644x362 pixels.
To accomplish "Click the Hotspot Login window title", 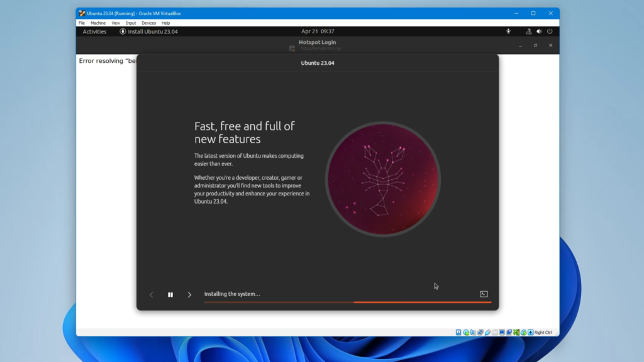I will pyautogui.click(x=317, y=42).
